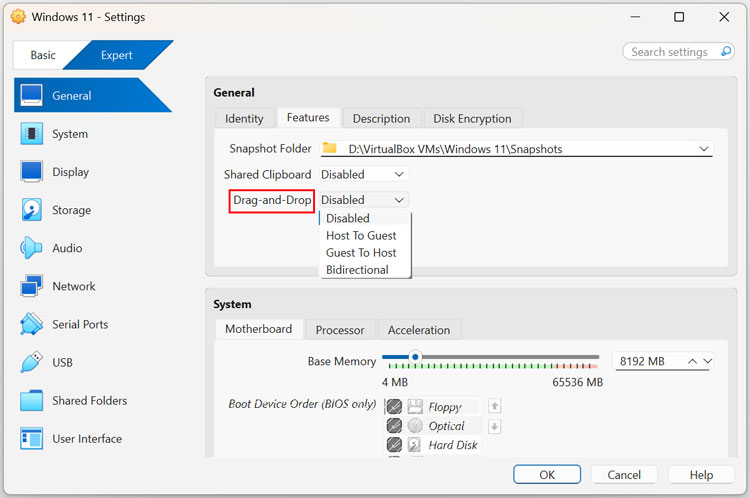The width and height of the screenshot is (750, 498).
Task: Click the Snapshot Folder yellow folder icon
Action: (330, 148)
